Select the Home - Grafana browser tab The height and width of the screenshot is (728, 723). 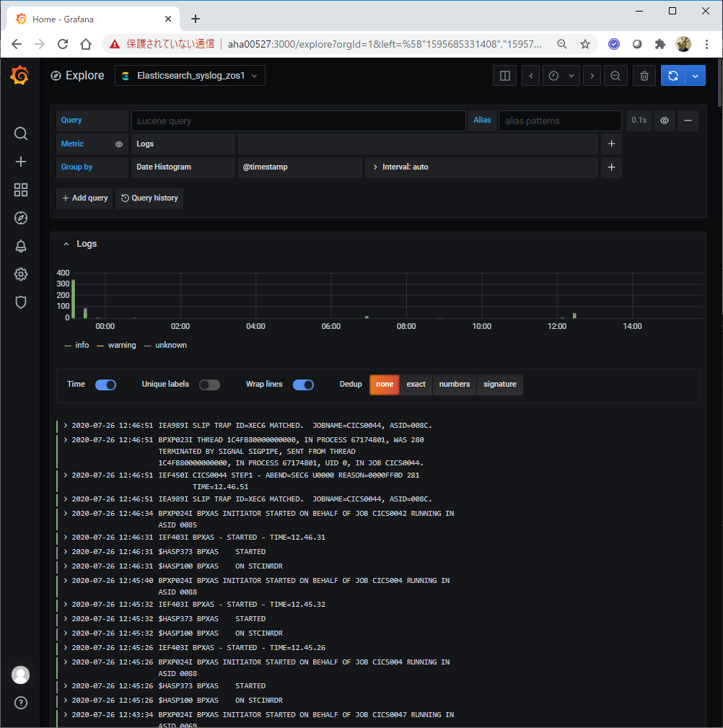pyautogui.click(x=93, y=19)
